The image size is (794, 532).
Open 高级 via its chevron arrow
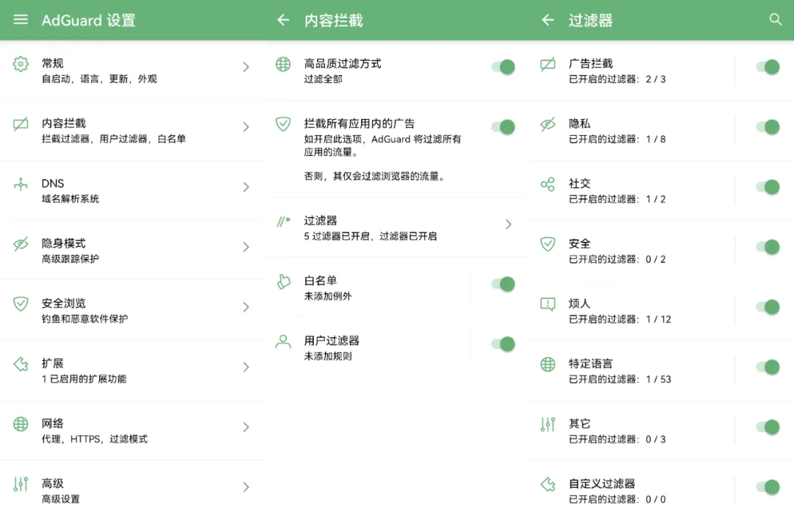(x=246, y=487)
